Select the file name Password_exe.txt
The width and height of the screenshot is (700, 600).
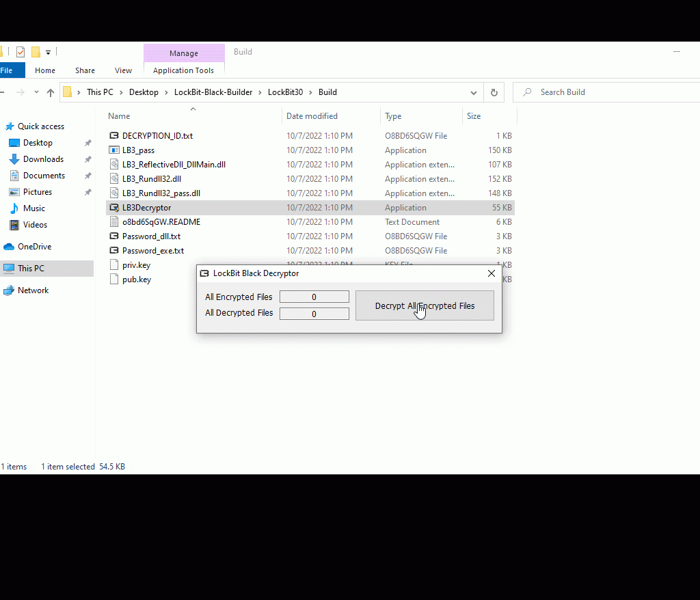tap(153, 250)
